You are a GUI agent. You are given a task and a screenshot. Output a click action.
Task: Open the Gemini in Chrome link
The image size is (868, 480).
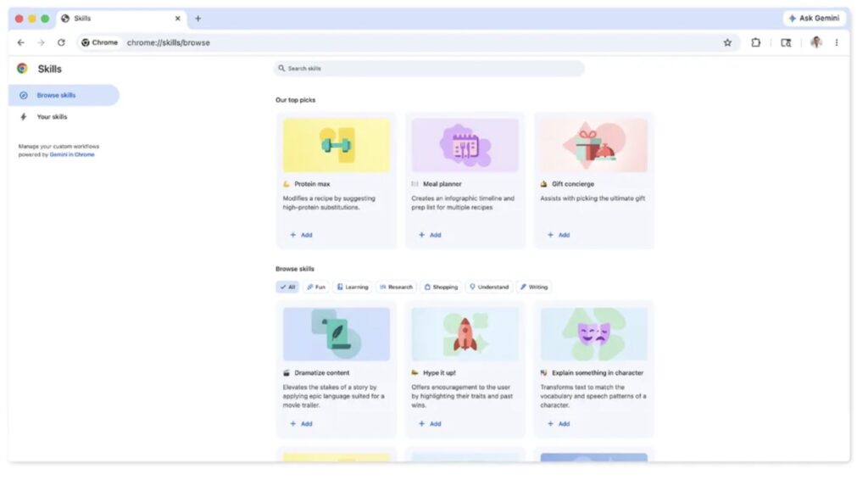[72, 154]
